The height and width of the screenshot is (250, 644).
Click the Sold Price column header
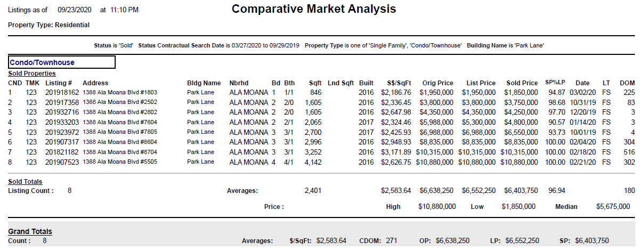(522, 83)
